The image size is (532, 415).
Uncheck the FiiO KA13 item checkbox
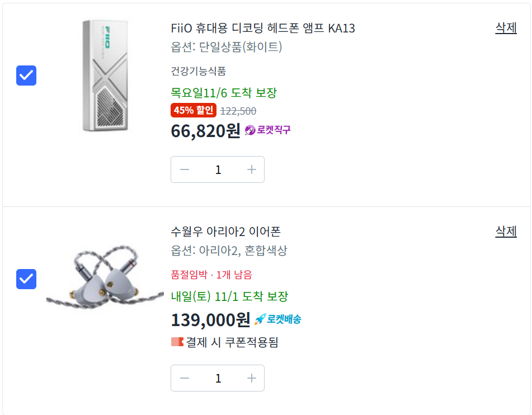[x=26, y=76]
